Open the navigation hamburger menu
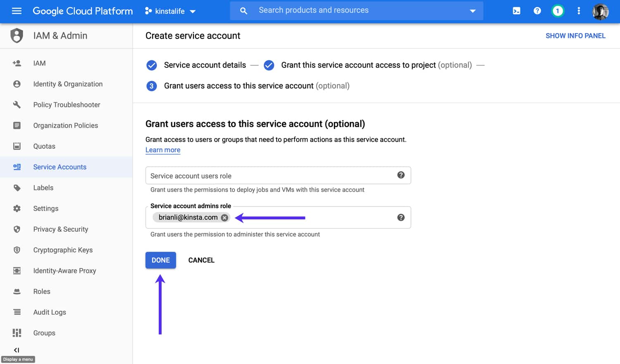 point(17,11)
